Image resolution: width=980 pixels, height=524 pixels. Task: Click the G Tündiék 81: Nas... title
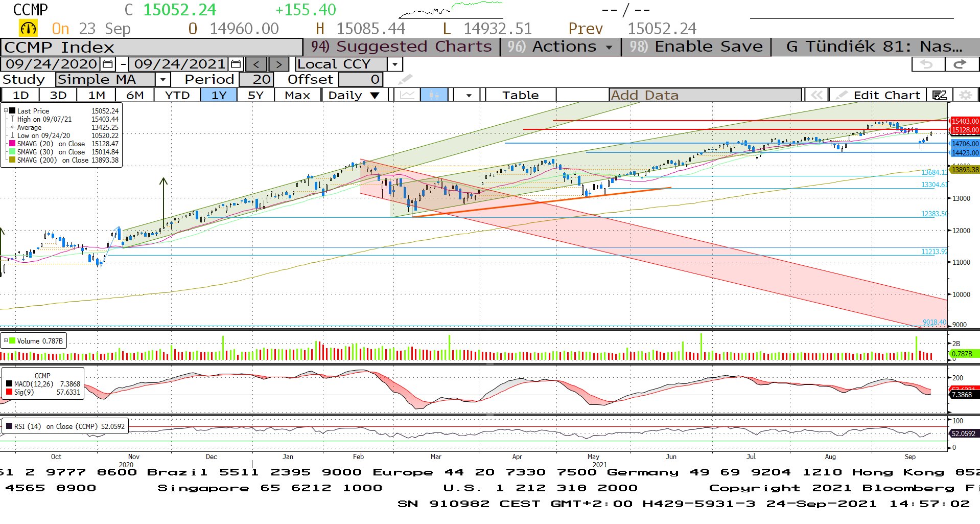click(x=875, y=47)
